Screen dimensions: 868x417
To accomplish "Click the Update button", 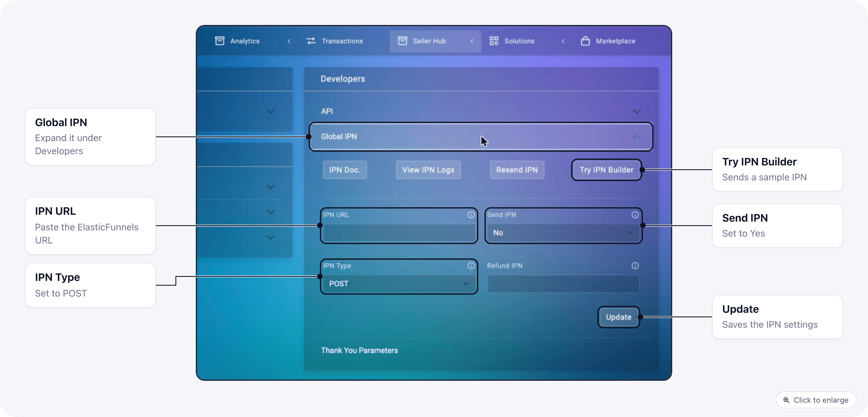I will [x=618, y=317].
